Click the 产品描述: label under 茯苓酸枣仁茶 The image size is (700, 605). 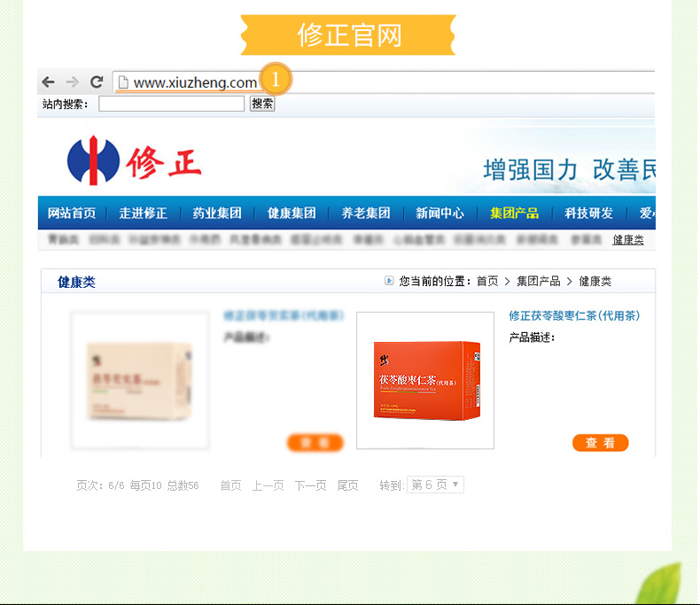pyautogui.click(x=532, y=337)
